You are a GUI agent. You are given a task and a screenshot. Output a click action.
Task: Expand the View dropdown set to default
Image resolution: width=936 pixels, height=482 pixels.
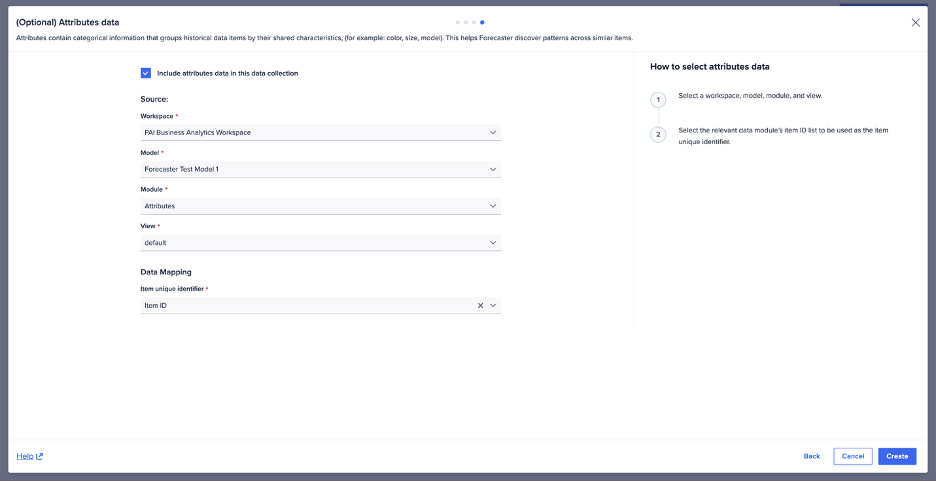(x=320, y=243)
